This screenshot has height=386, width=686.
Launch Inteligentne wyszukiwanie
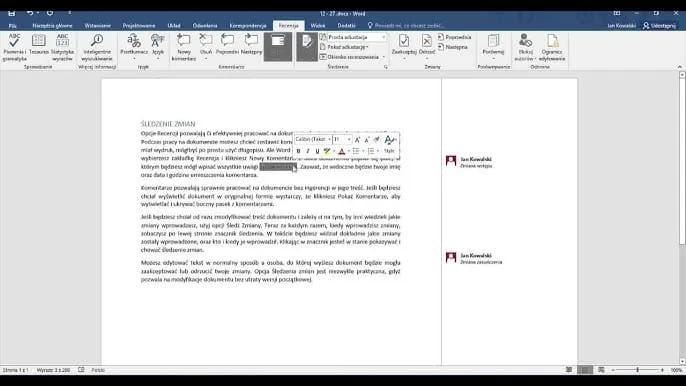coord(97,47)
